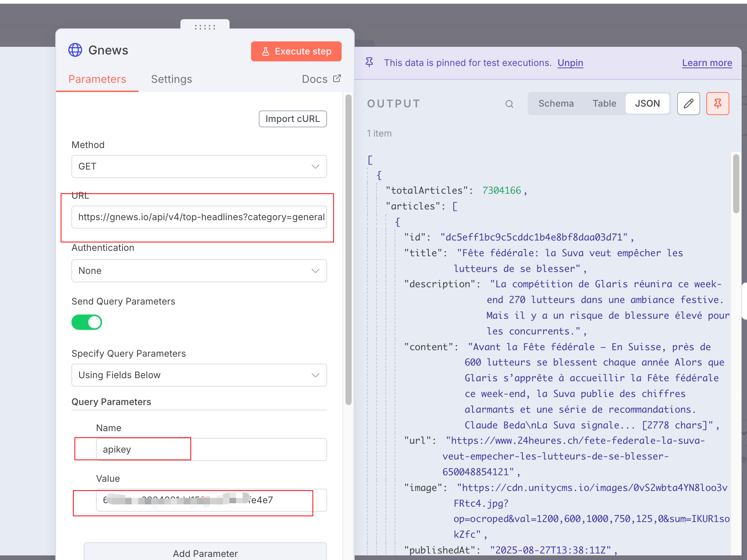This screenshot has width=747, height=560.
Task: Click the search icon in output panel
Action: [509, 104]
